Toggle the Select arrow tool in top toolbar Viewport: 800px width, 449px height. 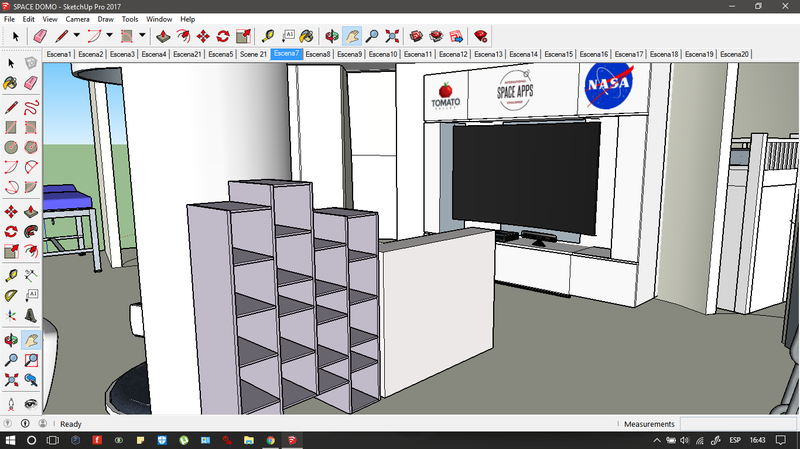[x=16, y=35]
